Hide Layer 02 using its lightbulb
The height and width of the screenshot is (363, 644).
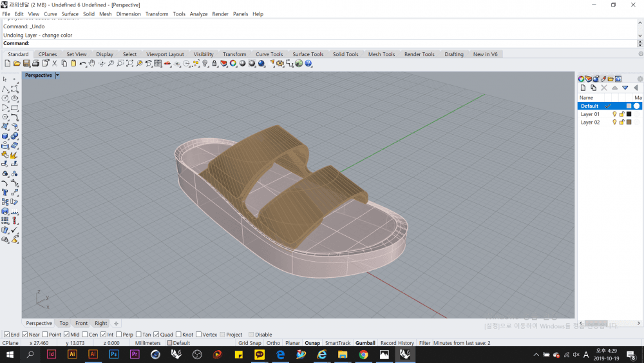click(614, 123)
